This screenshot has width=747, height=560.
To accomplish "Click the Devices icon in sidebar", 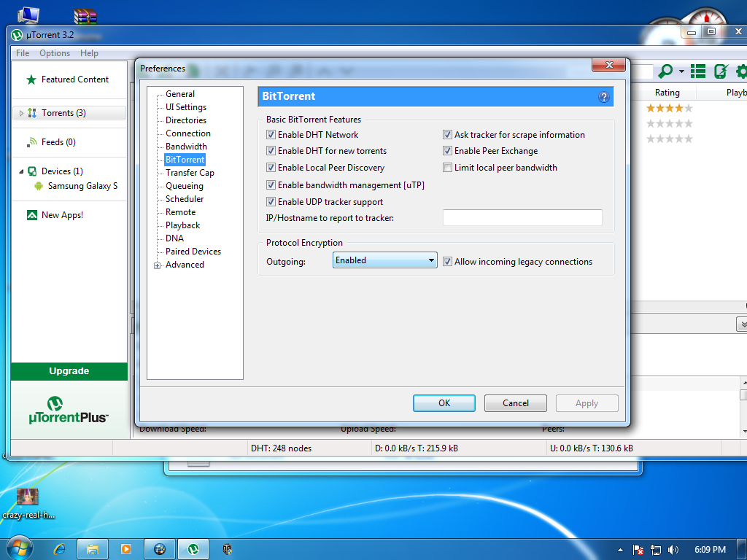I will (x=32, y=171).
